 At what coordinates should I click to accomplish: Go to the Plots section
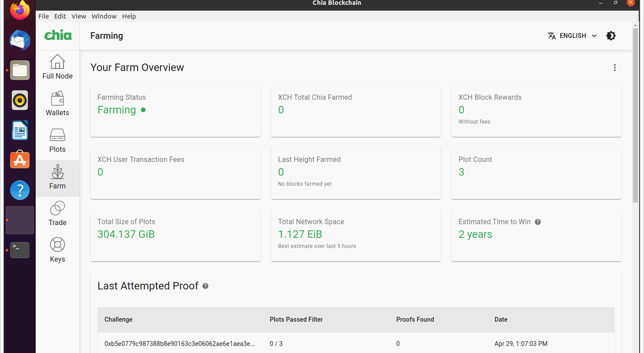tap(57, 140)
